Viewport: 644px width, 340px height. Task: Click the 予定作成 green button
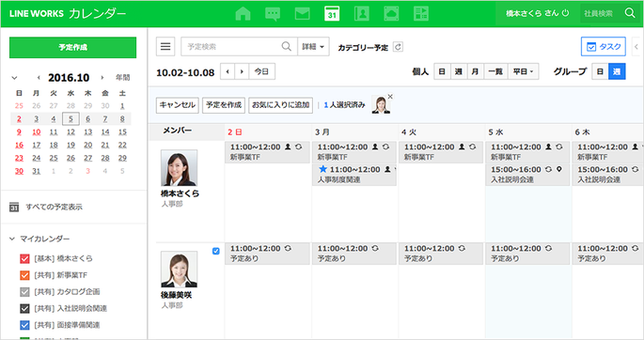72,47
